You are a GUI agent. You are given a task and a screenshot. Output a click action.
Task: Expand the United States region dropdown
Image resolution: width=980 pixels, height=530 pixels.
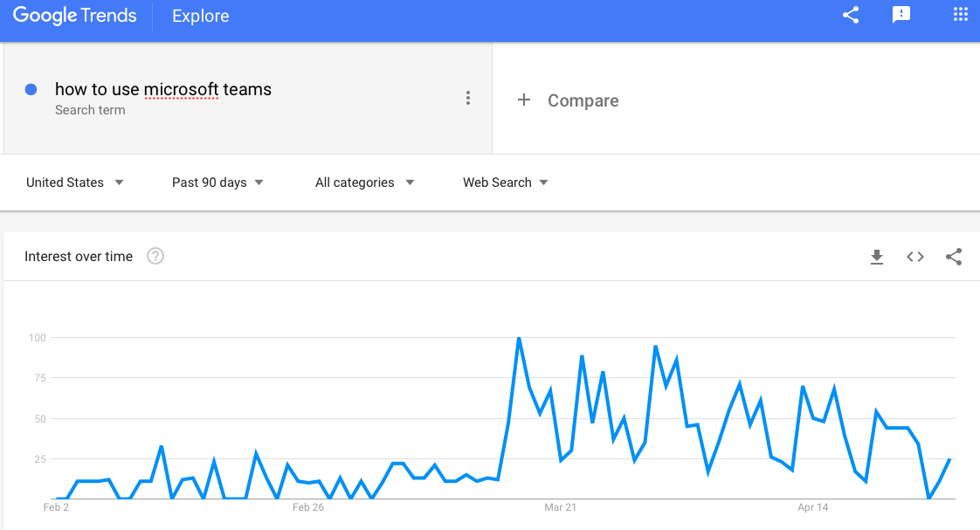[75, 182]
